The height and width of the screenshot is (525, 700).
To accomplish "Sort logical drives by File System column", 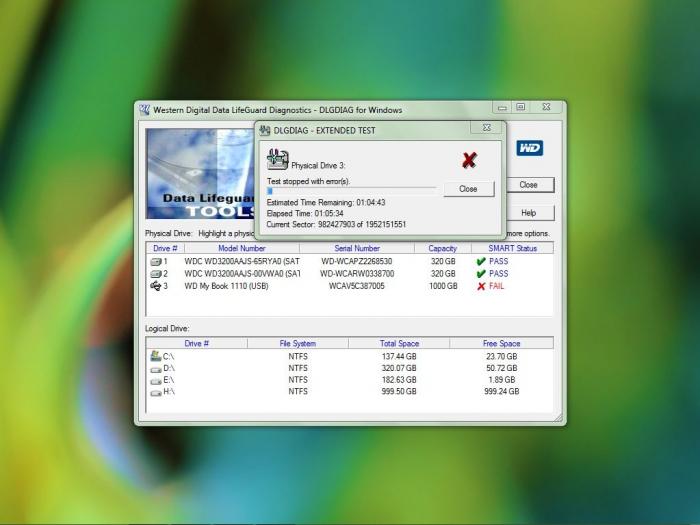I will tap(298, 343).
